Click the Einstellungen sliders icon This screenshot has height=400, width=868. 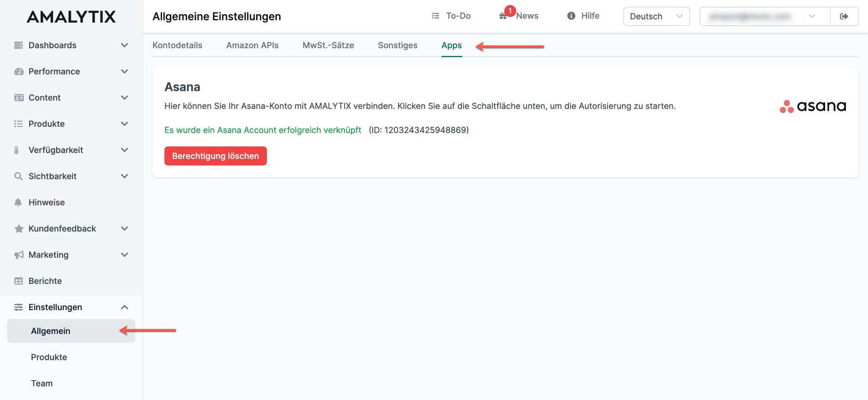[18, 307]
